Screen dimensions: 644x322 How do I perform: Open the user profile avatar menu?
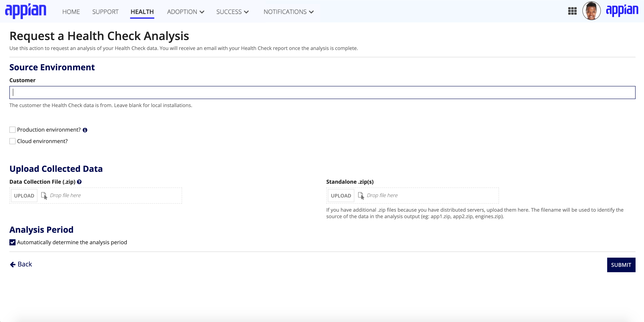591,11
